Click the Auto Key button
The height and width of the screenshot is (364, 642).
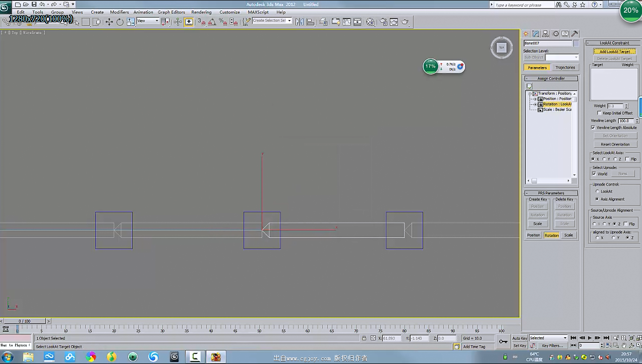coord(519,338)
